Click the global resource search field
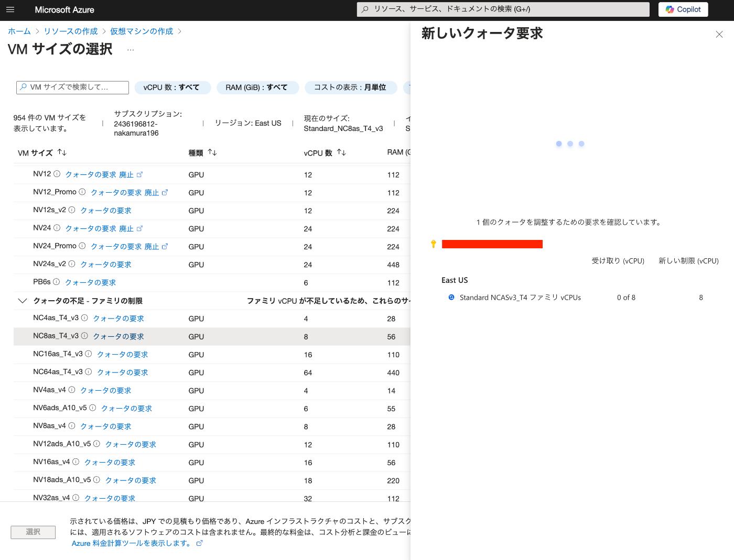734x560 pixels. (503, 9)
